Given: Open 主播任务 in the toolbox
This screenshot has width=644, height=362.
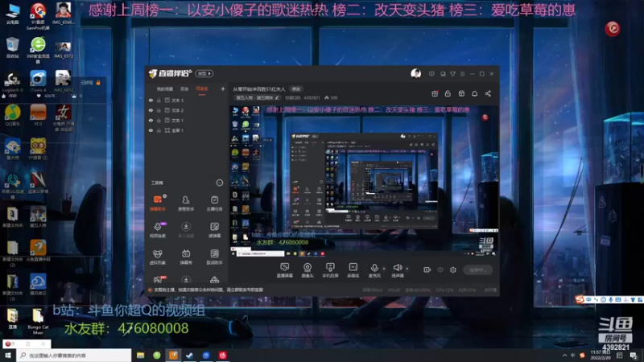Looking at the screenshot, I should (214, 203).
